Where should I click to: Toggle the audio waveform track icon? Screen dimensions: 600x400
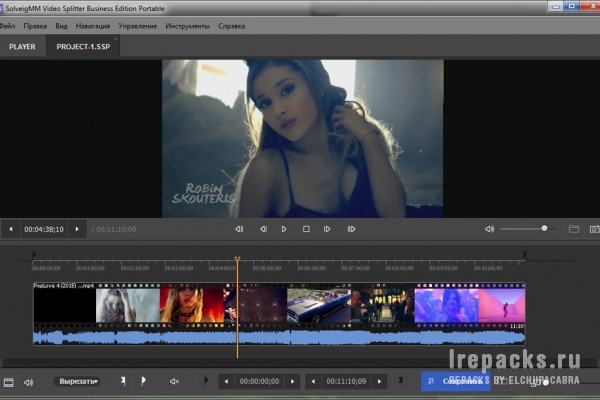tap(28, 382)
